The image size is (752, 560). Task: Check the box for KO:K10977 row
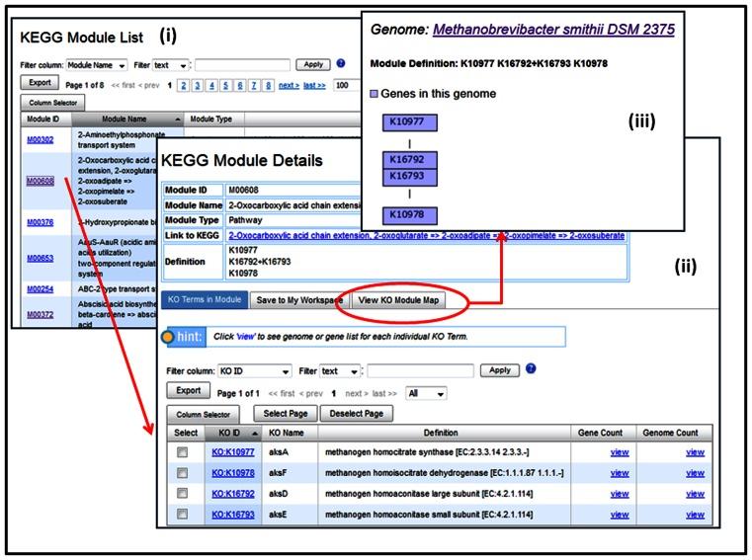(182, 452)
